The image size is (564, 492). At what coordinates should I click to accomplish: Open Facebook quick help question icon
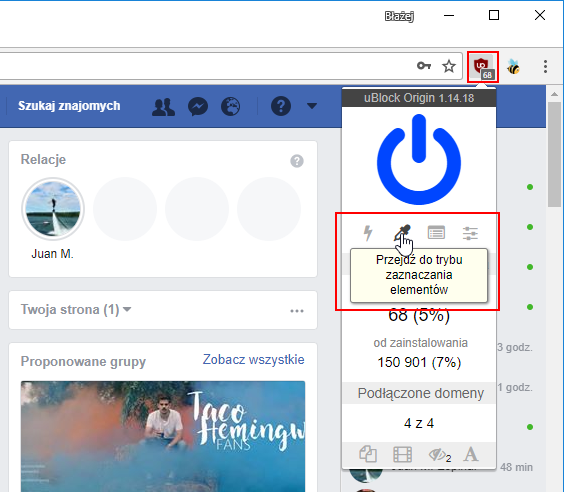[x=281, y=106]
